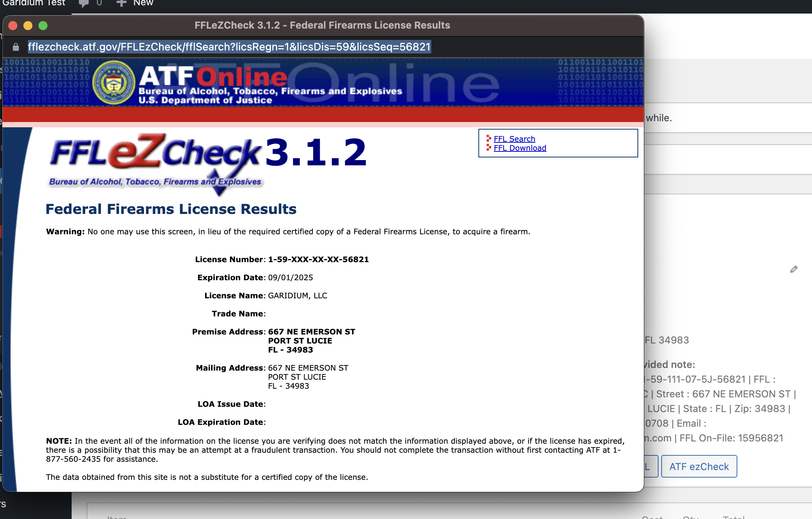
Task: Click the comments bubble icon in the top bar
Action: [84, 3]
